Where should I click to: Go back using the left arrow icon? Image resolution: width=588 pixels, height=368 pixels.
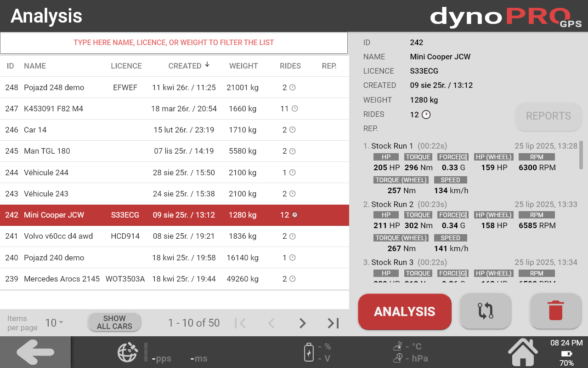pos(35,352)
